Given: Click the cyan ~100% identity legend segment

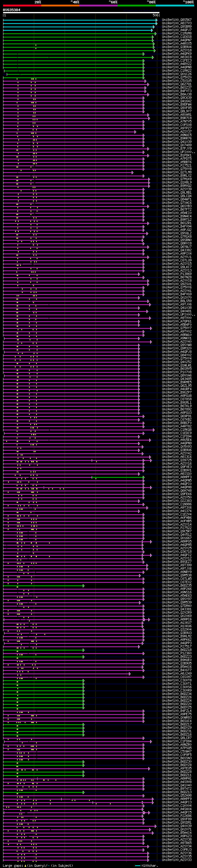Looking at the screenshot, I should pyautogui.click(x=175, y=6).
